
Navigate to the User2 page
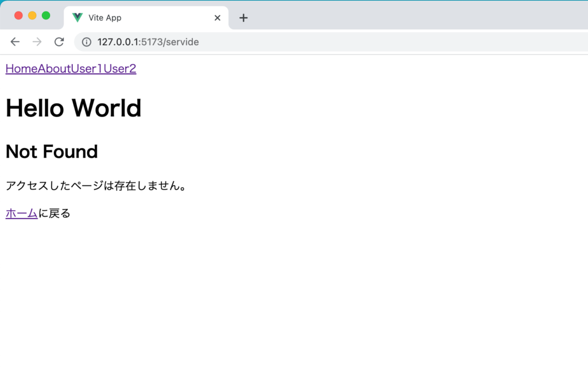pyautogui.click(x=121, y=68)
